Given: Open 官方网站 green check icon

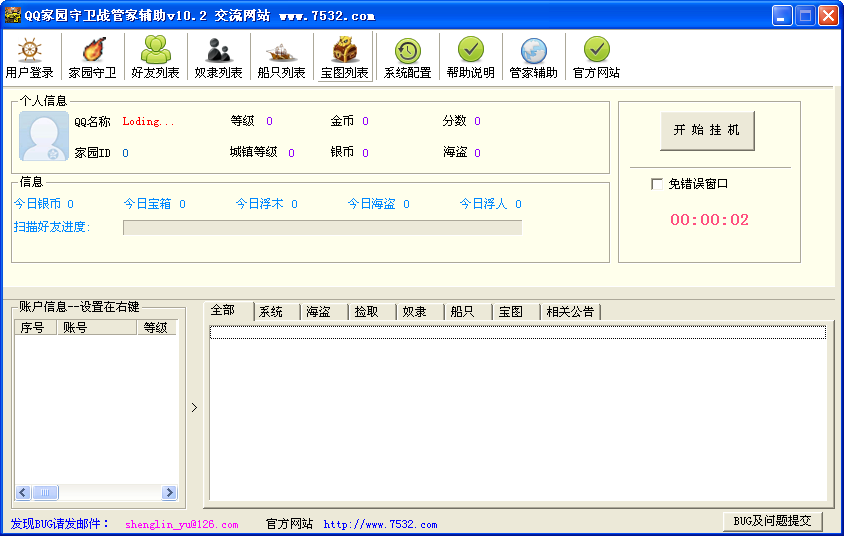Looking at the screenshot, I should click(x=596, y=50).
